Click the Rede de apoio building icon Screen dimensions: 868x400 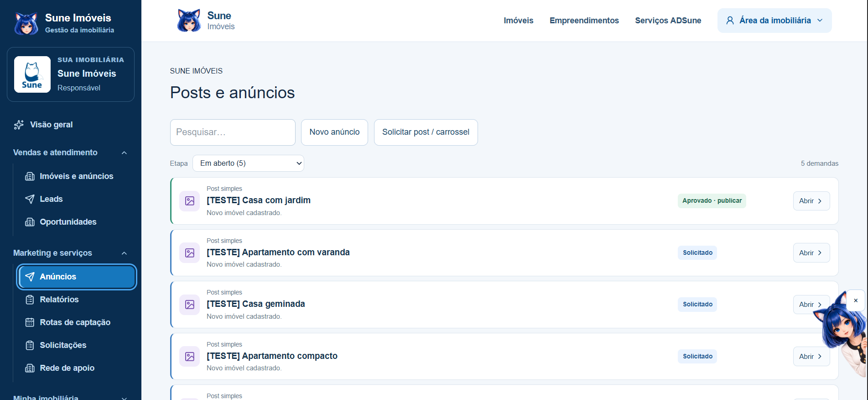point(30,368)
